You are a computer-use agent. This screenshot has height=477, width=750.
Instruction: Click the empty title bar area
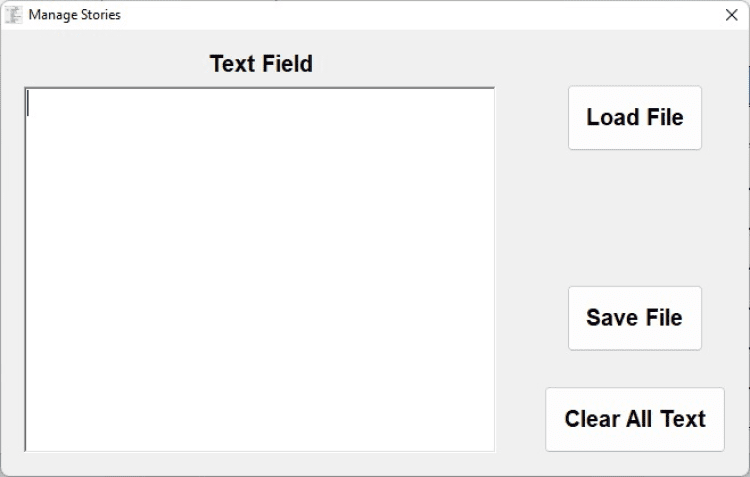click(400, 15)
